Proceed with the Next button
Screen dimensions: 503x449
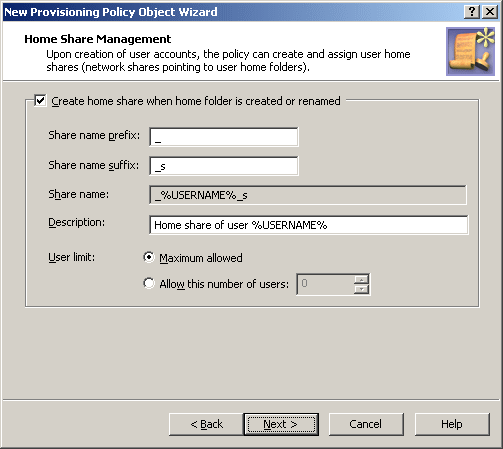pyautogui.click(x=281, y=424)
